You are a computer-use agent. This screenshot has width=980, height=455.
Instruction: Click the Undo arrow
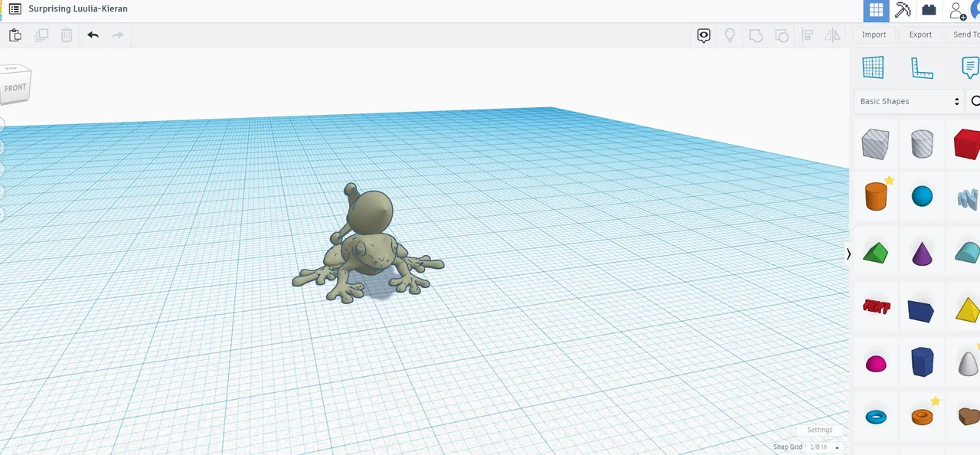coord(93,35)
